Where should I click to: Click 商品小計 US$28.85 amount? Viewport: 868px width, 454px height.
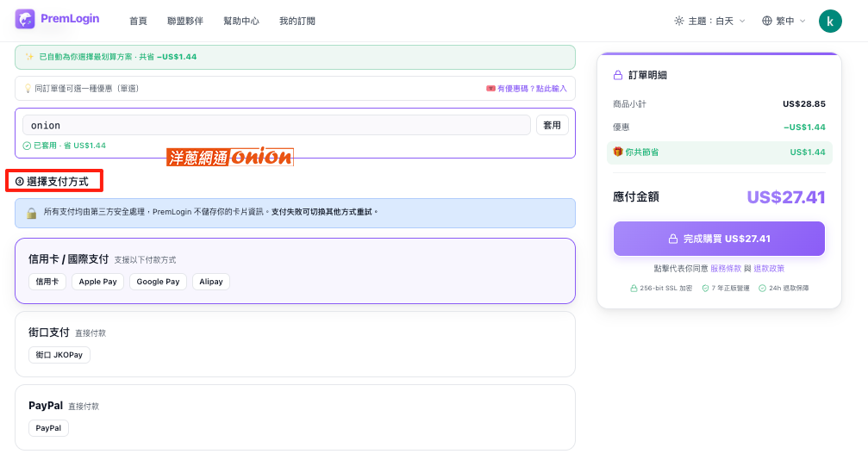(804, 104)
